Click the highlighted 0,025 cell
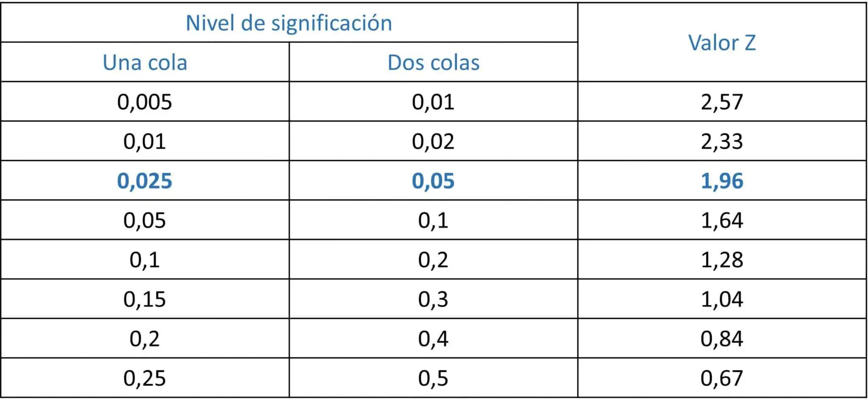The height and width of the screenshot is (407, 868). click(145, 181)
